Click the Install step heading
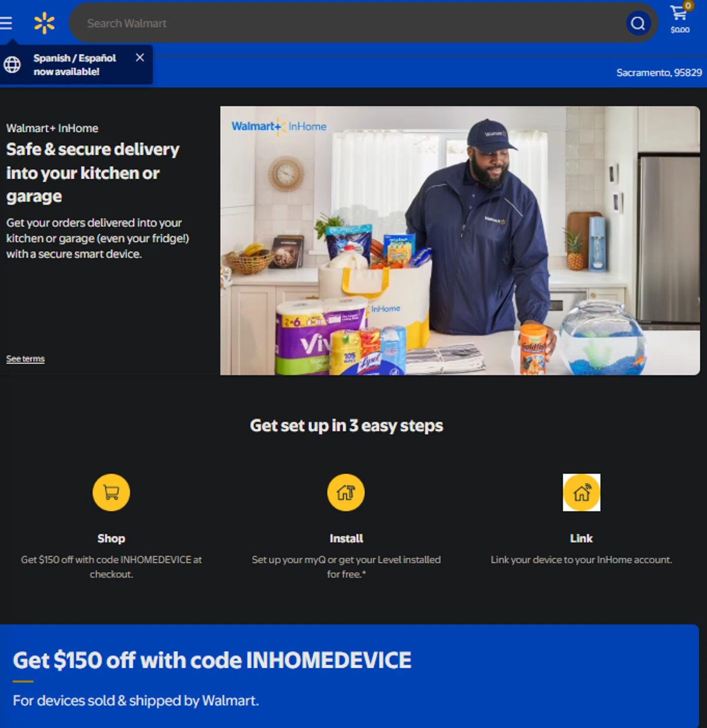This screenshot has height=728, width=707. [346, 538]
